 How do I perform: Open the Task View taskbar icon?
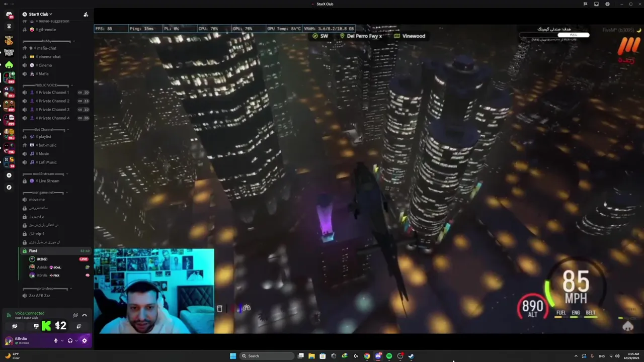300,356
